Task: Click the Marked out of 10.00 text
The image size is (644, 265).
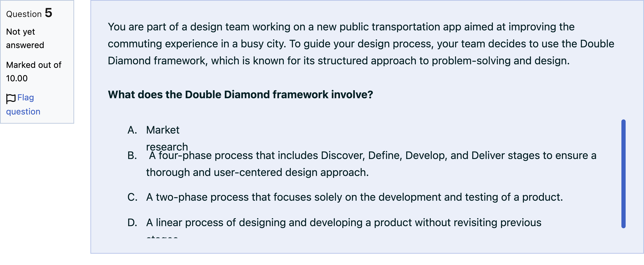Action: coord(34,72)
